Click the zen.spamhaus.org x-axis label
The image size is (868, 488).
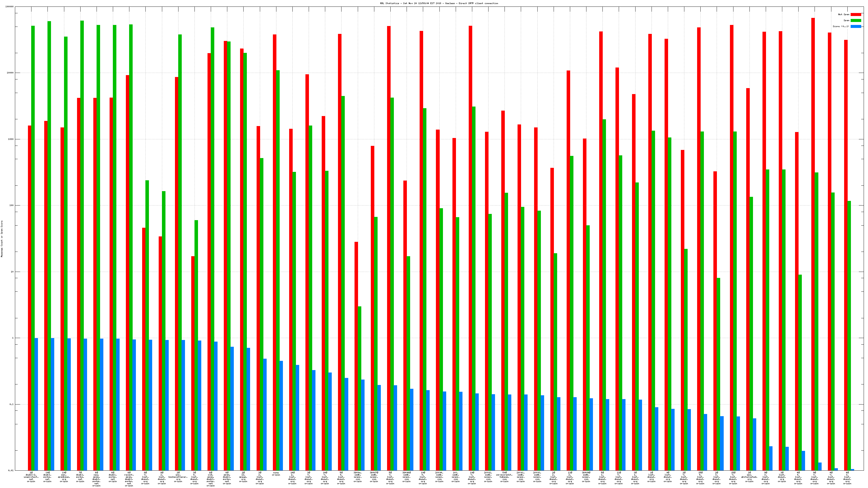point(64,477)
